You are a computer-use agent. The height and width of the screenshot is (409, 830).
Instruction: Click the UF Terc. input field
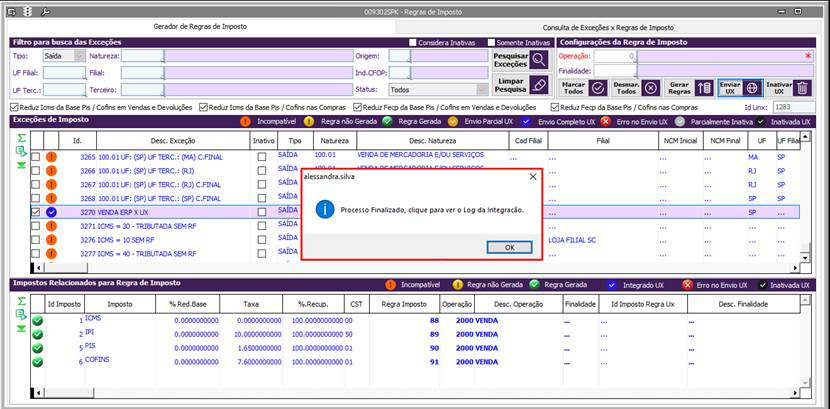(64, 89)
